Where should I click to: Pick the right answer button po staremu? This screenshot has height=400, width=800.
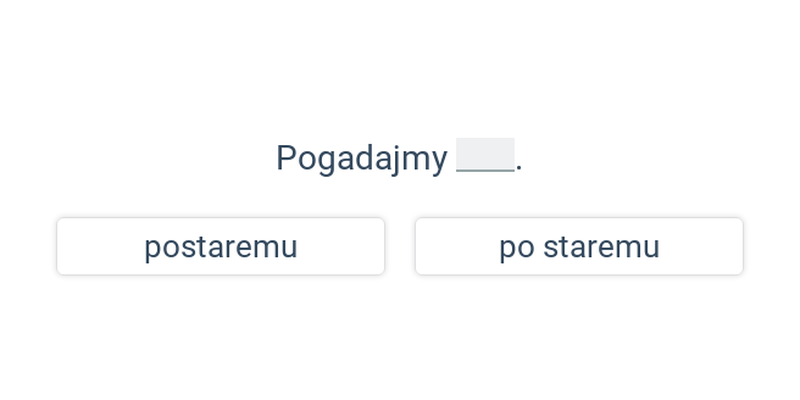579,246
